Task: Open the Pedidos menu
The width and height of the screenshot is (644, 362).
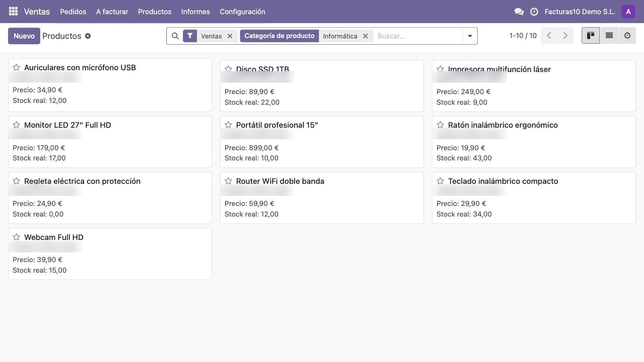Action: click(x=73, y=11)
